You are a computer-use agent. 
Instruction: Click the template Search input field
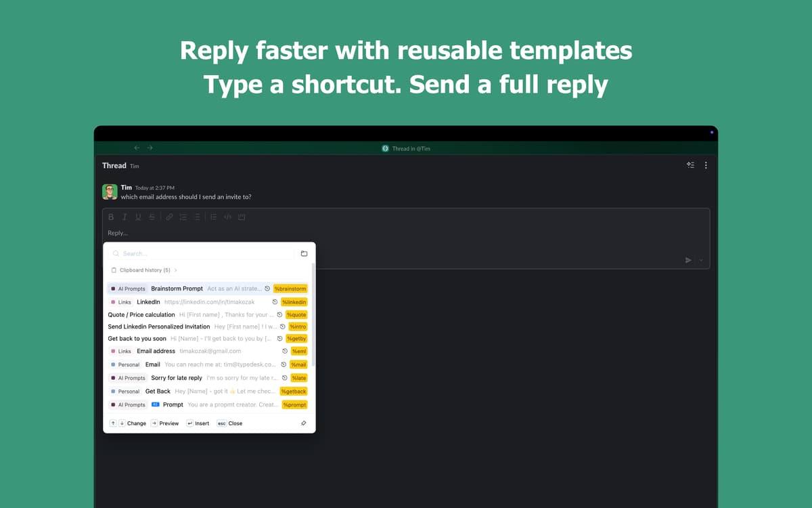click(203, 253)
